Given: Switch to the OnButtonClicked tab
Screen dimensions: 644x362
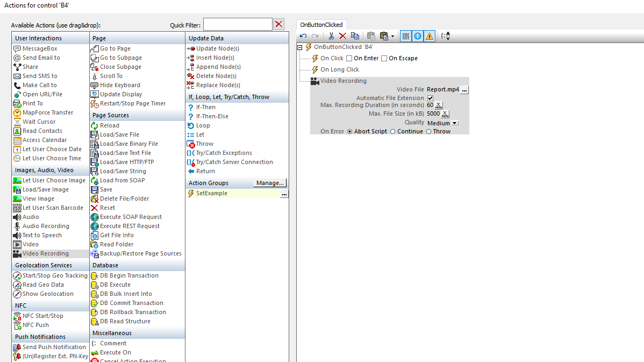Looking at the screenshot, I should (x=321, y=25).
